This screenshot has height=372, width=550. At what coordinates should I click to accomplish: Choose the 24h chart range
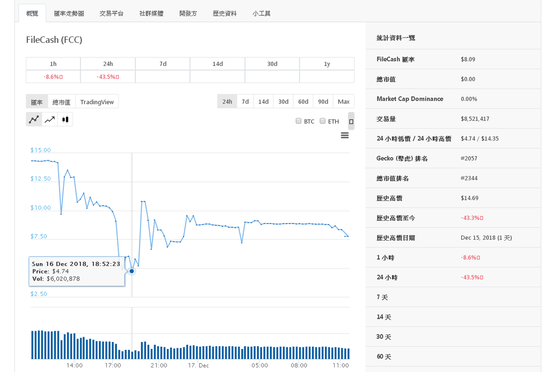tap(227, 102)
